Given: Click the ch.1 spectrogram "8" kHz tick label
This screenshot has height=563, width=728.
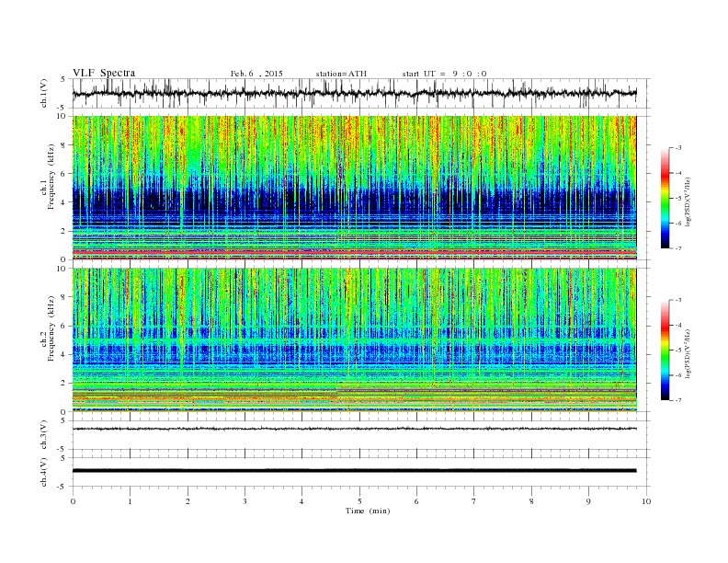Looking at the screenshot, I should click(64, 145).
